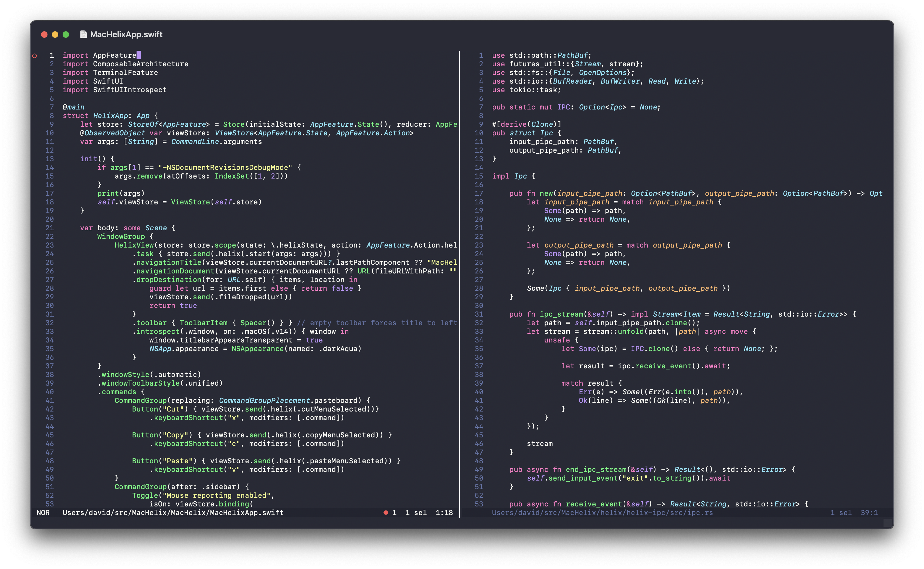
Task: Click "import SwiftUIIntrospect" line
Action: tap(114, 90)
